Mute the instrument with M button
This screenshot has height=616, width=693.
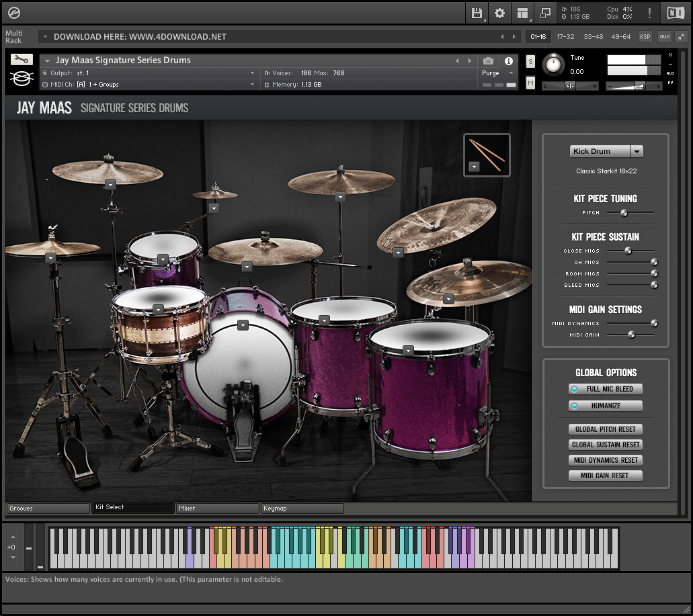coord(530,83)
